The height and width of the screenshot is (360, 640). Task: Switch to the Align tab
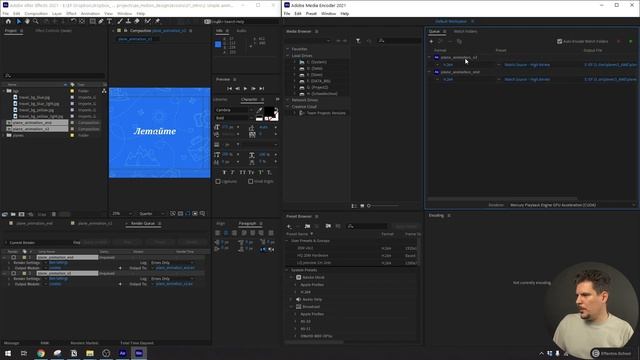(x=221, y=224)
